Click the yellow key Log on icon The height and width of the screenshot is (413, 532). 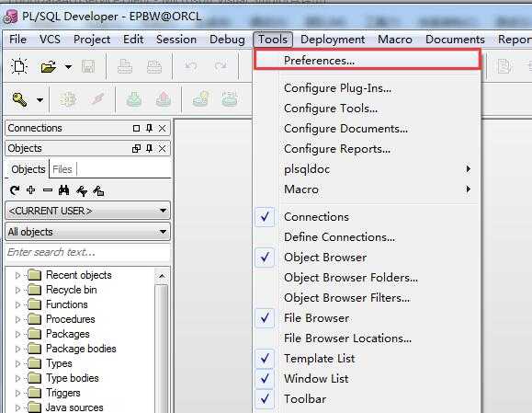click(x=19, y=99)
